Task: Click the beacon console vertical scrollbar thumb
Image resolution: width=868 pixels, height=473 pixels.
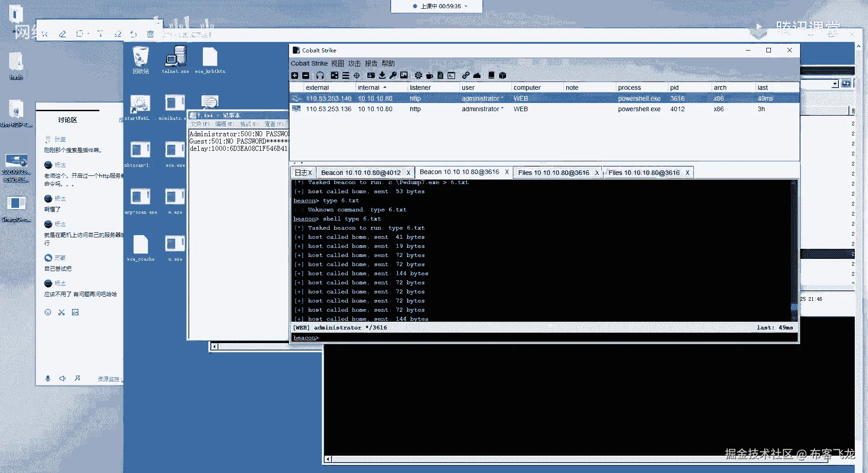Action: (x=794, y=308)
